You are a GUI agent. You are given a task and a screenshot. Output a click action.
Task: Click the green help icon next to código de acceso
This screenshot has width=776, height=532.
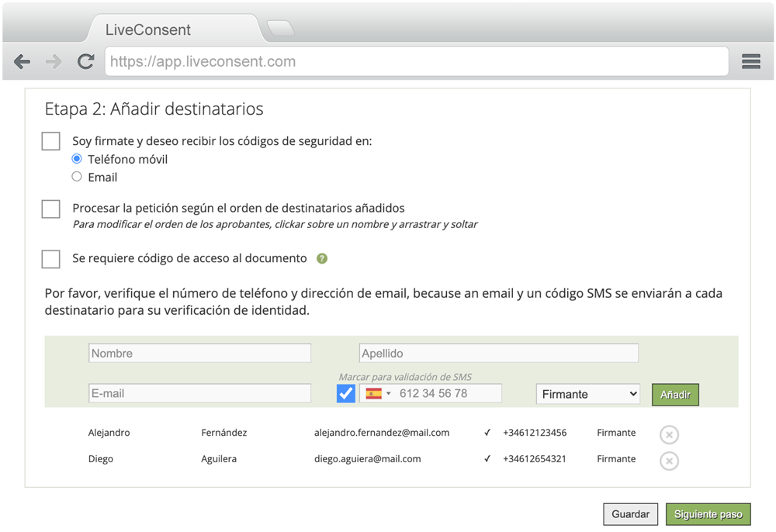point(321,258)
